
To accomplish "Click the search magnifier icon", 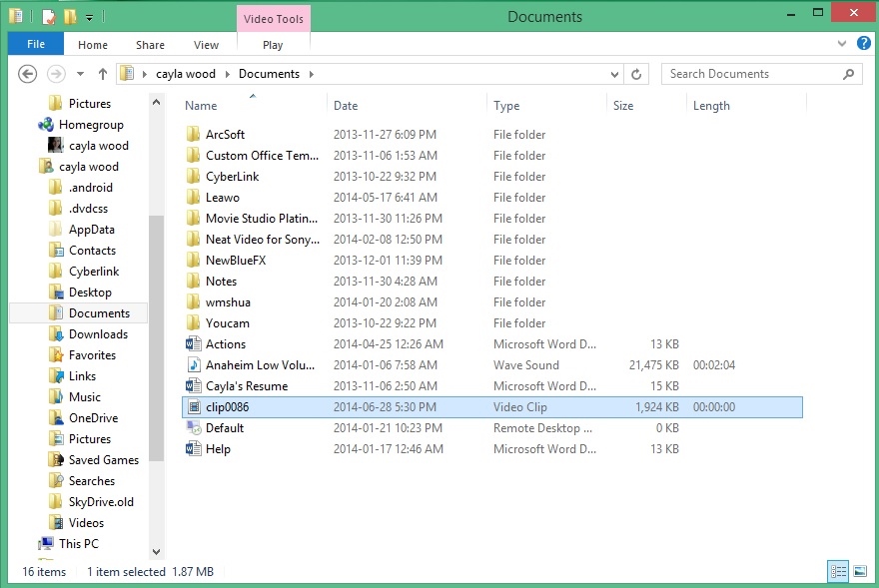I will (x=849, y=74).
